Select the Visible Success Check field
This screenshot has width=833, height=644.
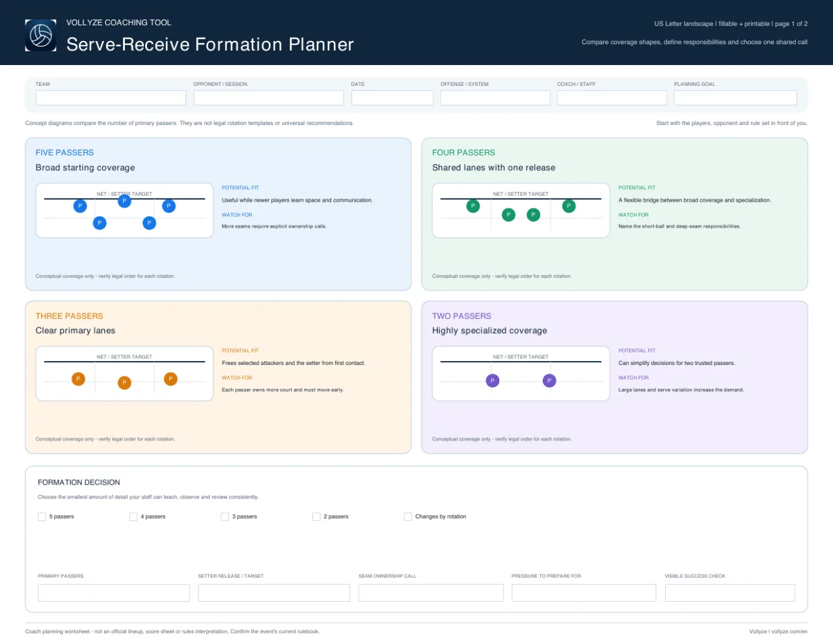(x=730, y=593)
